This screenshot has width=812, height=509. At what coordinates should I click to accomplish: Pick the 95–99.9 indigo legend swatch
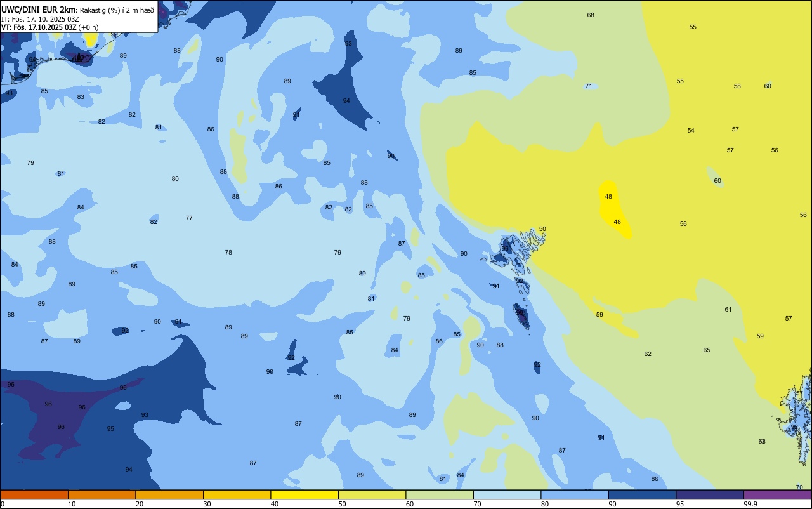(x=710, y=494)
